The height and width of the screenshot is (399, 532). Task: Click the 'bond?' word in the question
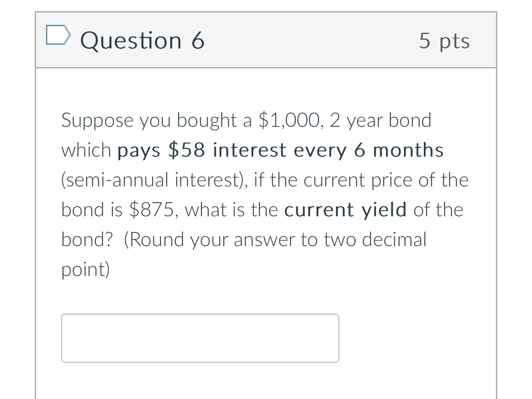pyautogui.click(x=87, y=239)
